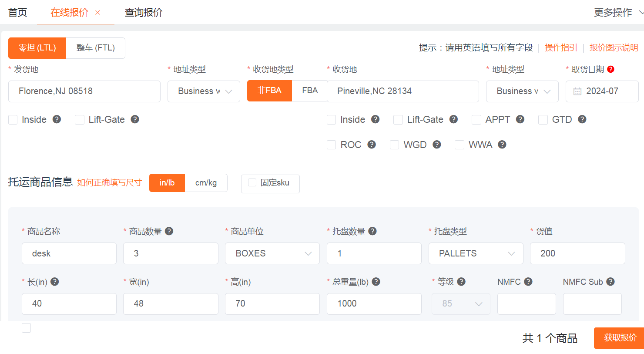Check the ROC delivery option
The width and height of the screenshot is (644, 354).
click(x=332, y=145)
